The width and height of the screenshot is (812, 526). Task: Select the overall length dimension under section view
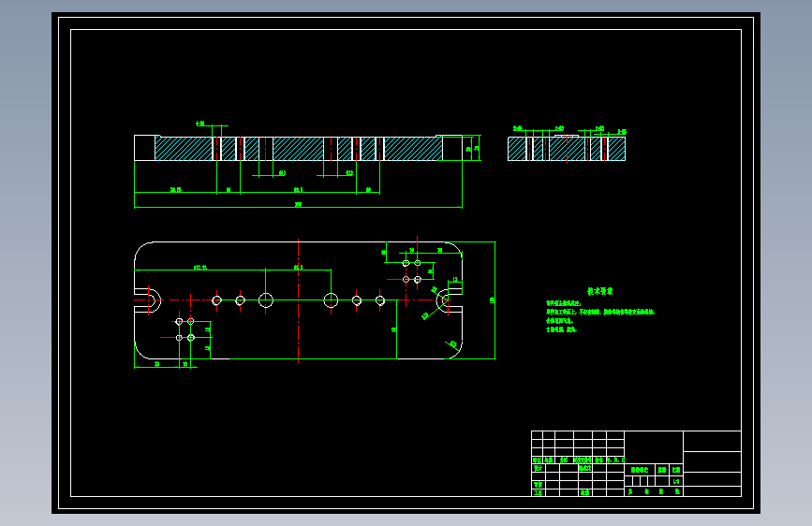pyautogui.click(x=298, y=206)
